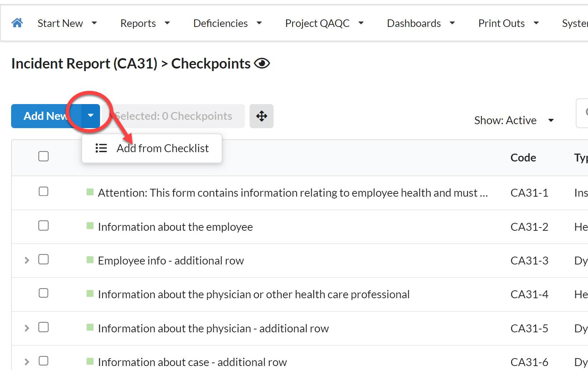Choose Add from Checklist option
Screen dimensions: 588x370
pyautogui.click(x=152, y=148)
